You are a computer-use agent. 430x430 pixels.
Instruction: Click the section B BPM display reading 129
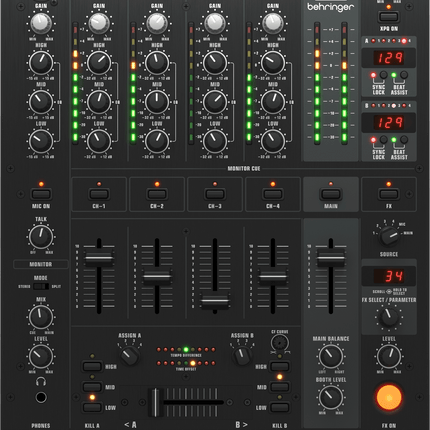[x=389, y=123]
